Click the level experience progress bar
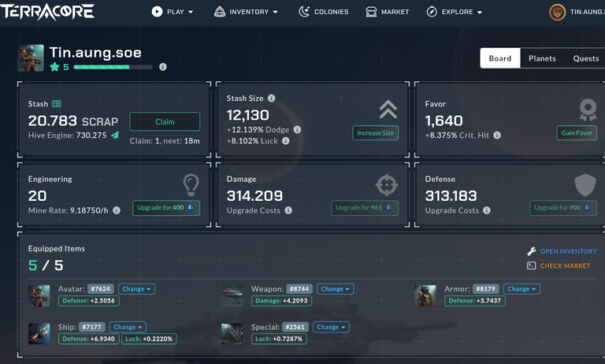The height and width of the screenshot is (364, 605). 113,67
